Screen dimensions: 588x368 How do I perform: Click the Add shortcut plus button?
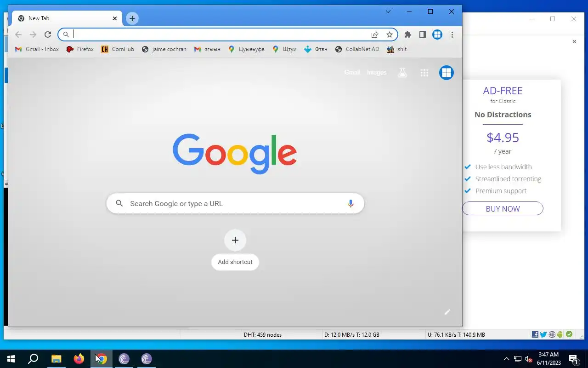tap(235, 240)
